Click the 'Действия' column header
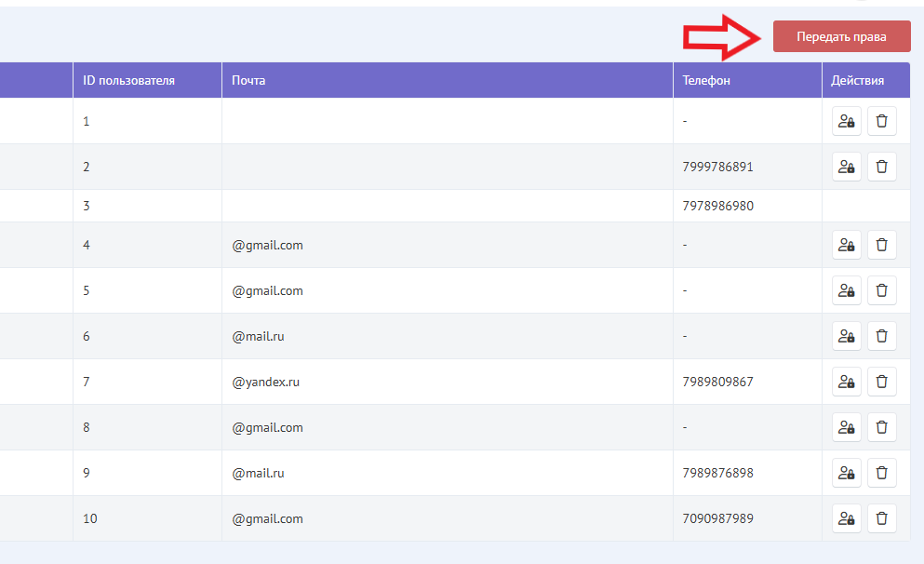This screenshot has height=564, width=924. [857, 80]
